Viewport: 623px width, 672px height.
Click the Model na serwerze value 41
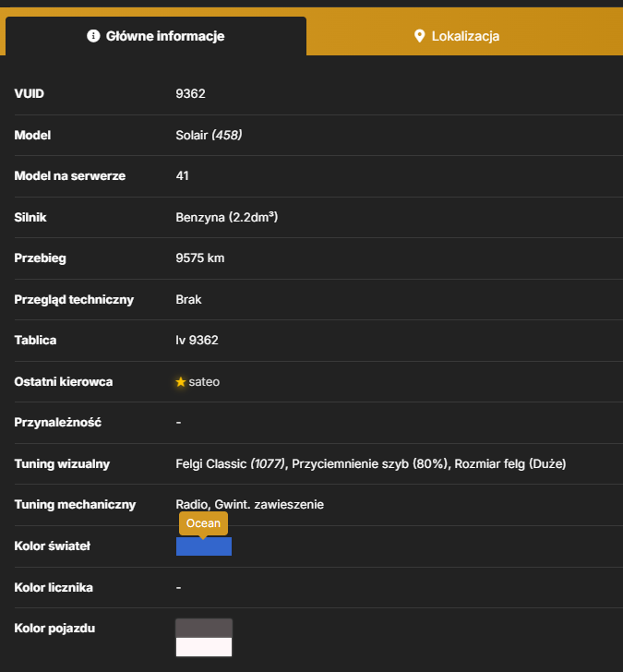[x=182, y=175]
